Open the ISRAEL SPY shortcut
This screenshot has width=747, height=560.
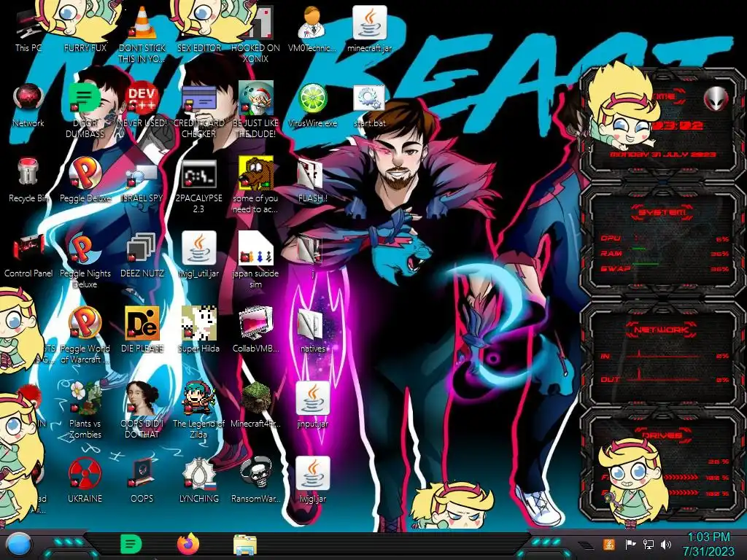pyautogui.click(x=142, y=174)
